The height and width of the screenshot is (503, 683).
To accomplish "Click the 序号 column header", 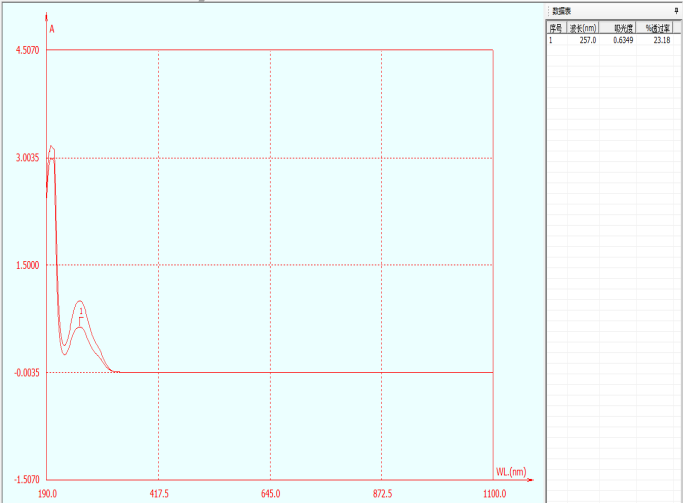I will click(556, 29).
